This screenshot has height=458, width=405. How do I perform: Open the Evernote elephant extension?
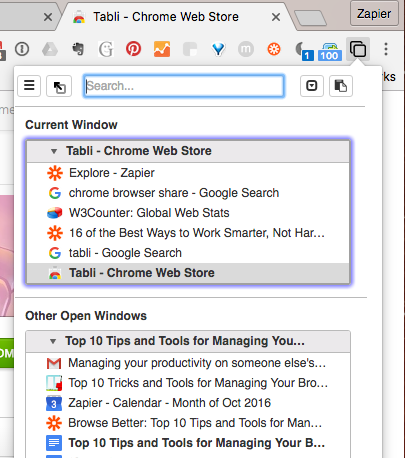pos(78,49)
